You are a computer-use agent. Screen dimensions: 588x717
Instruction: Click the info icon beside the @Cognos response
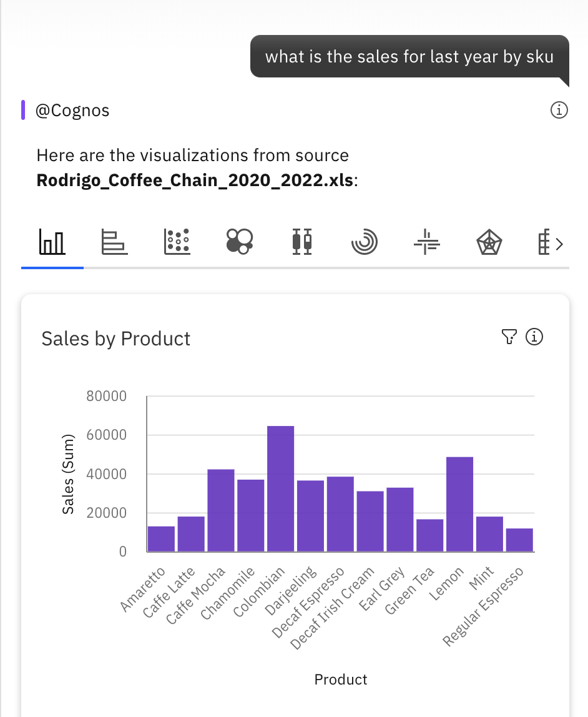pos(559,110)
